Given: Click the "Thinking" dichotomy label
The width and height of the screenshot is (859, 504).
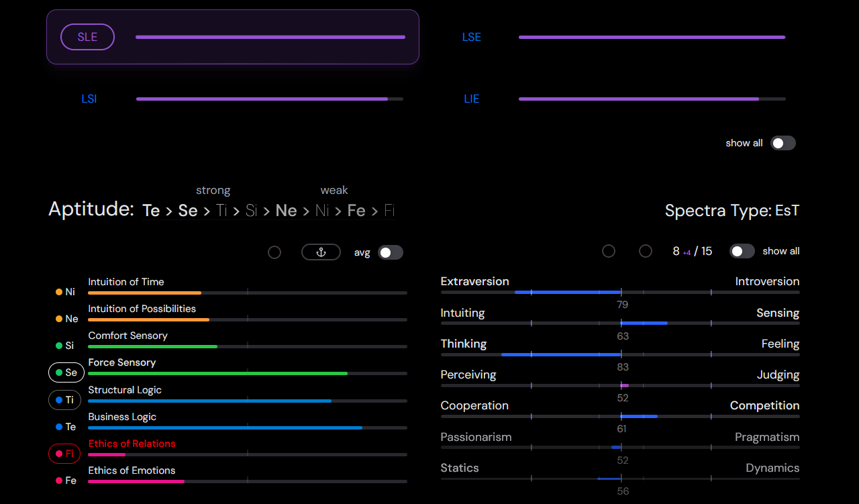Looking at the screenshot, I should tap(464, 344).
